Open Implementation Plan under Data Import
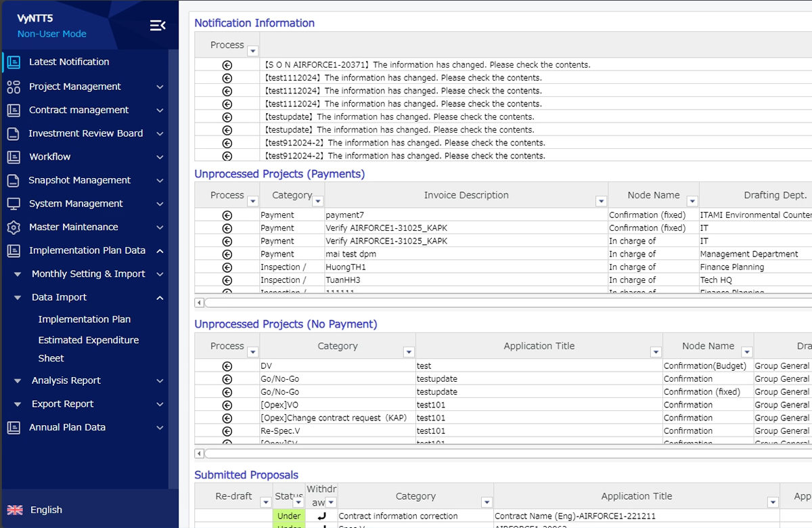 (x=85, y=320)
